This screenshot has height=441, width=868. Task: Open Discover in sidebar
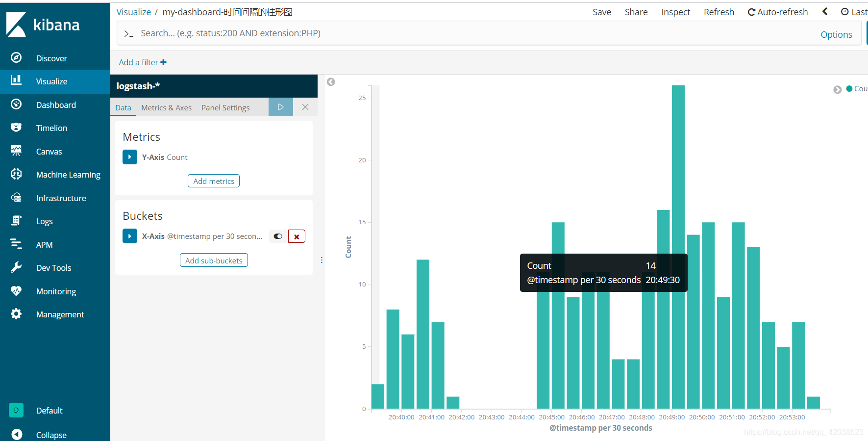click(x=51, y=58)
